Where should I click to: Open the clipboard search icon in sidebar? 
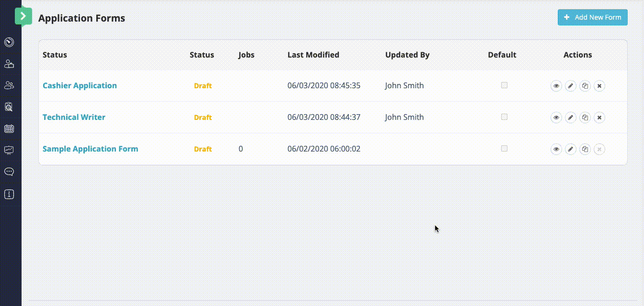coord(9,107)
